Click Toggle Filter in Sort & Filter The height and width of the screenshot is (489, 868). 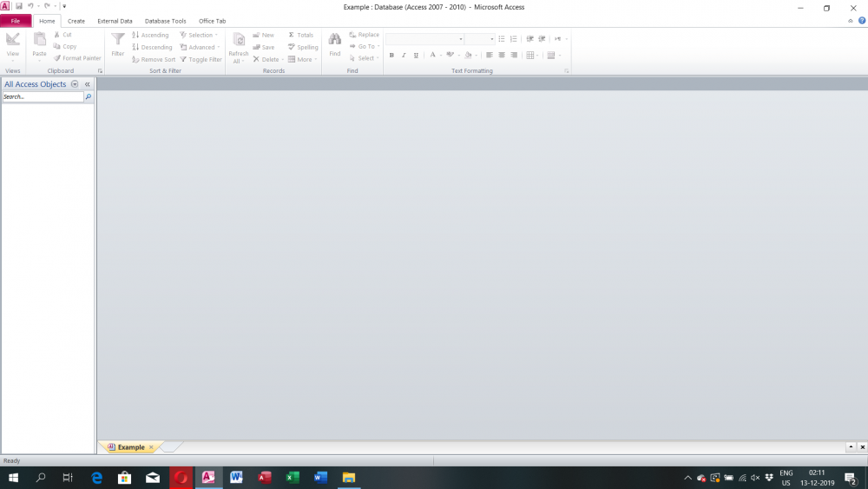[201, 59]
